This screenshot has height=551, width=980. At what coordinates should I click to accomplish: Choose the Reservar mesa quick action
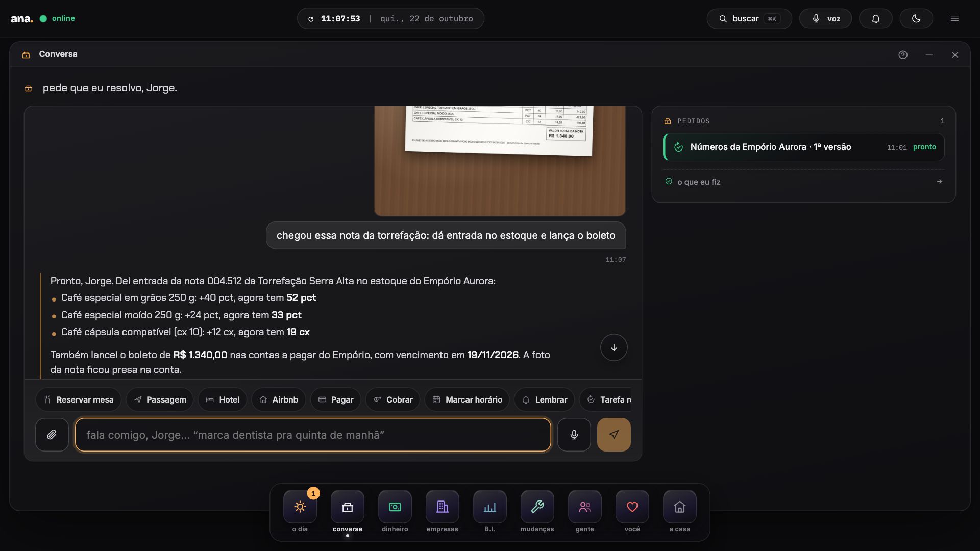(x=79, y=399)
